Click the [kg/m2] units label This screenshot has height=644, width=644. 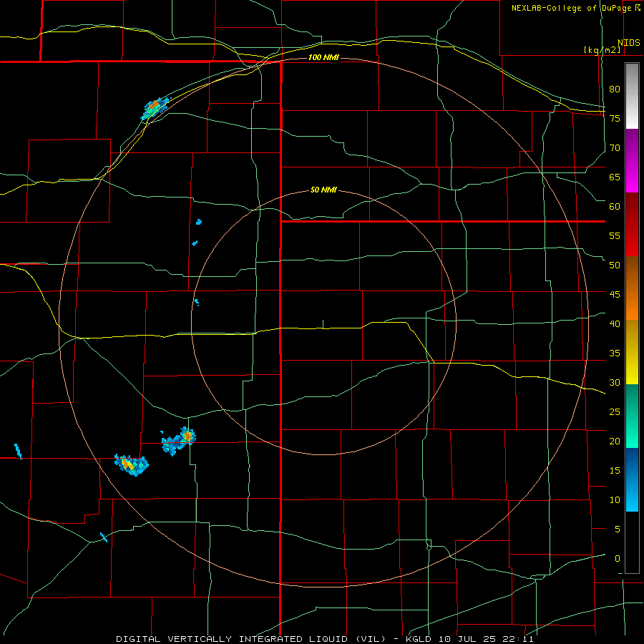602,50
